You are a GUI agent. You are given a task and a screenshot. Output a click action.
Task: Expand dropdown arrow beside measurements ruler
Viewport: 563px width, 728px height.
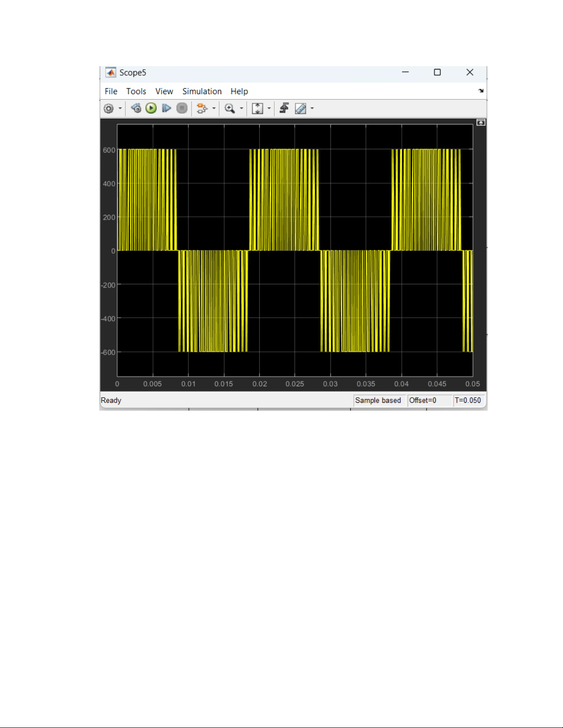[x=313, y=108]
